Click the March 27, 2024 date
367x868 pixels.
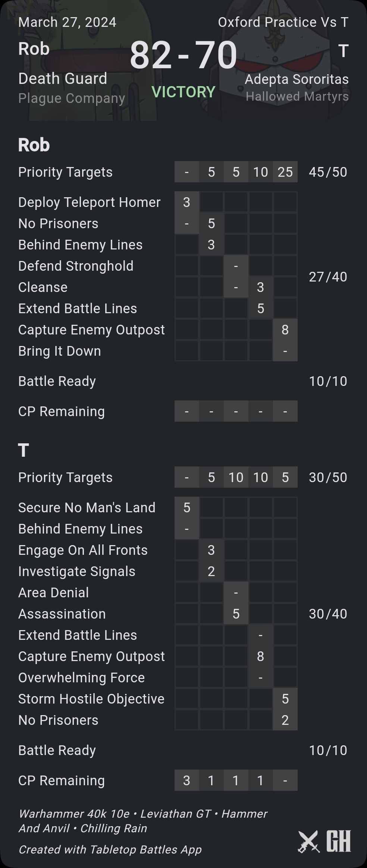point(67,22)
